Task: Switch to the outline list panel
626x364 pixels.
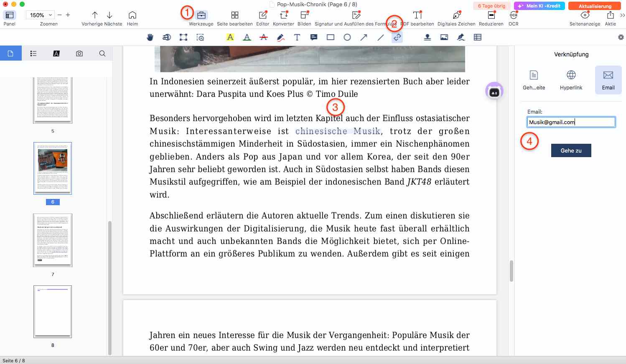Action: 33,53
